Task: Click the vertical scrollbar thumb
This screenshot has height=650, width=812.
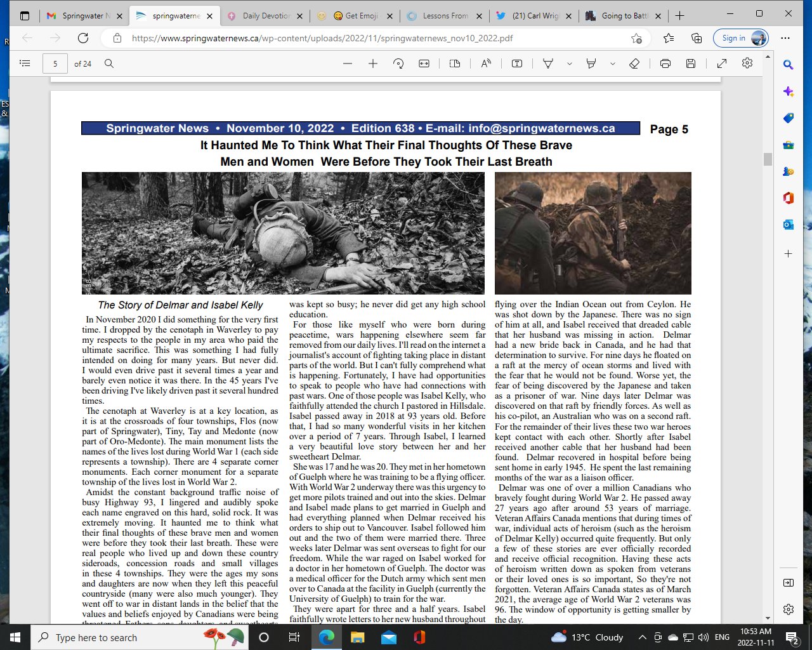Action: (768, 159)
